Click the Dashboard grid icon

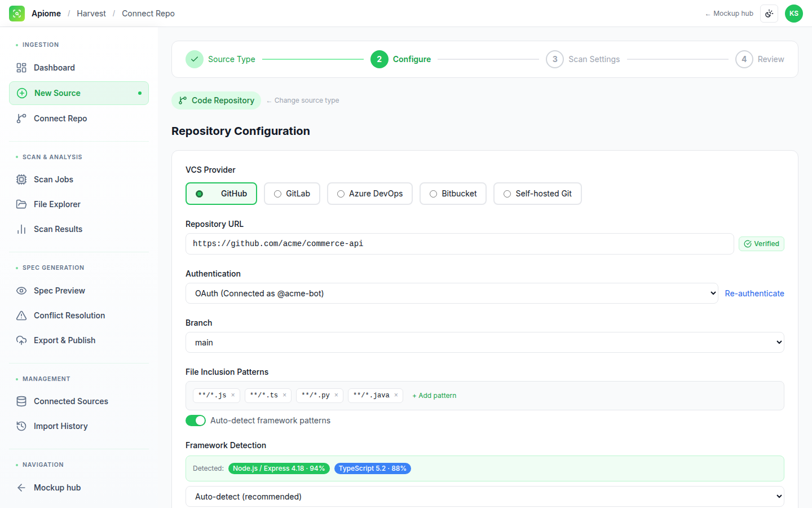pos(21,68)
